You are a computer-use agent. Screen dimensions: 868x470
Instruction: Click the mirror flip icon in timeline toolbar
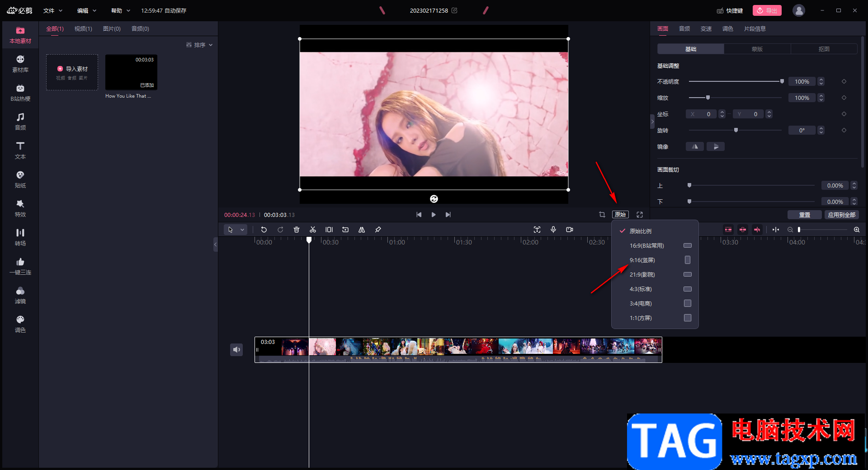[362, 230]
